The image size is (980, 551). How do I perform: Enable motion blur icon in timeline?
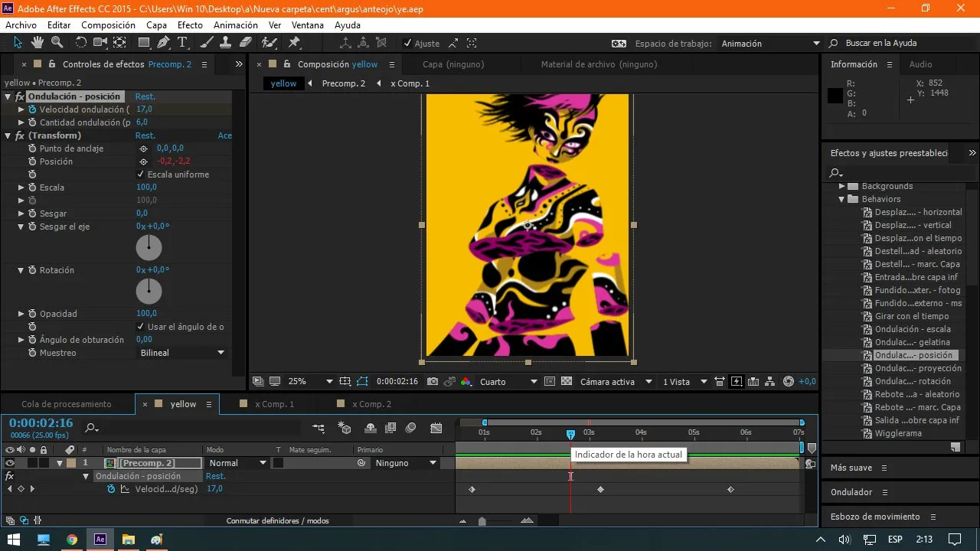tap(410, 428)
